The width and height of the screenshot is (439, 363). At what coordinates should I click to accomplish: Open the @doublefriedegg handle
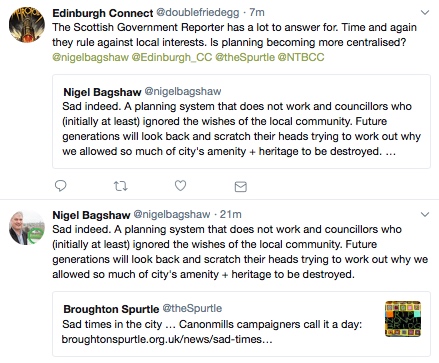pos(198,13)
